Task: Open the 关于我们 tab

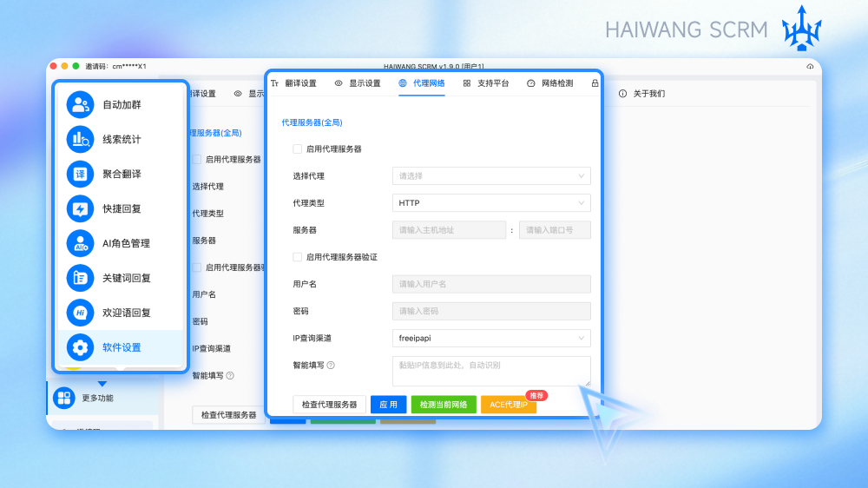Action: pyautogui.click(x=642, y=94)
